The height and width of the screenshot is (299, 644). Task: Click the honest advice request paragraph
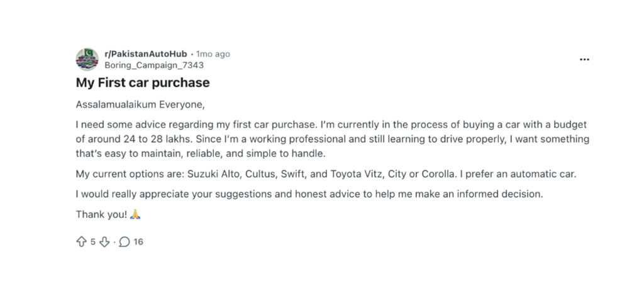309,194
